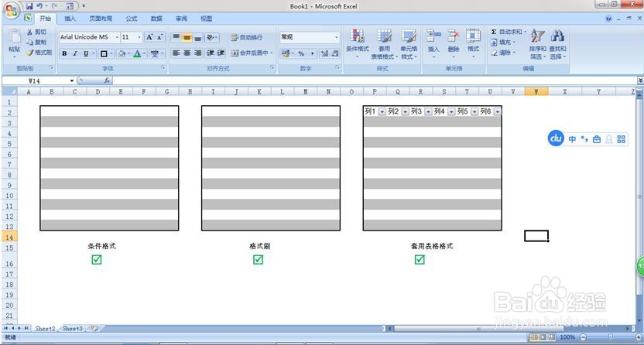The image size is (644, 345).
Task: Align text right
Action: (x=197, y=53)
